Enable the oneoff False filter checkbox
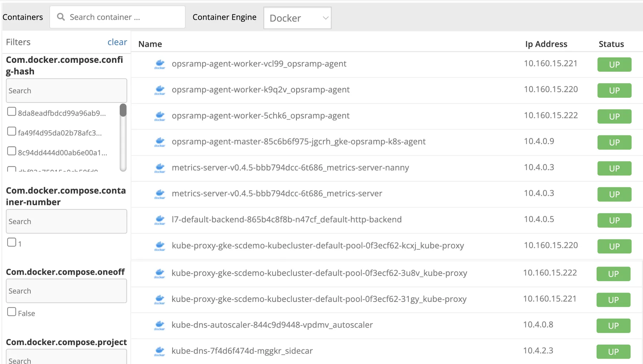 (12, 312)
